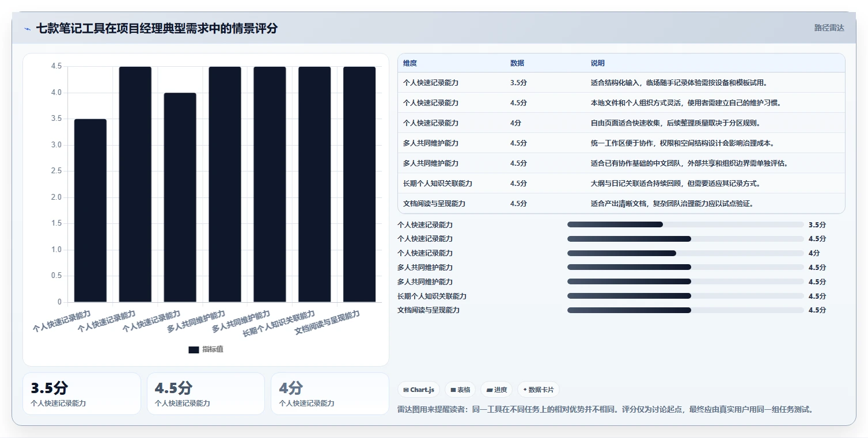The image size is (868, 438).
Task: Click the 3.5分 value beside the progress bar
Action: coord(817,225)
